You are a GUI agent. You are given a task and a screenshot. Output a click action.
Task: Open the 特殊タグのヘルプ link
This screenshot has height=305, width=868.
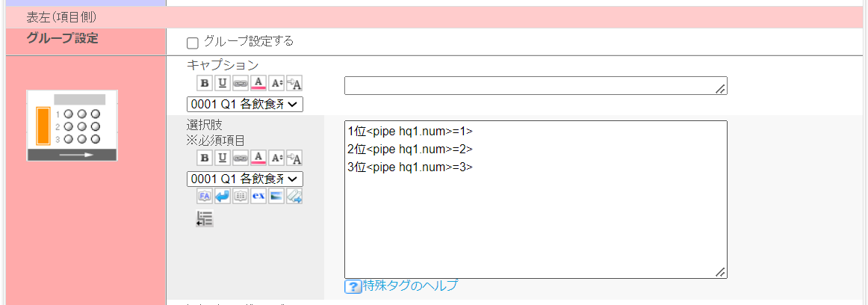(410, 286)
